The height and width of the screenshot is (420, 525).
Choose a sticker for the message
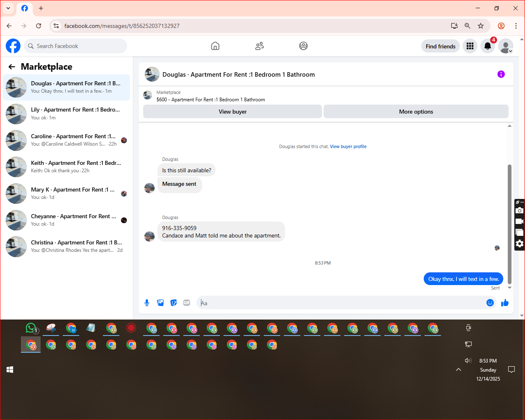[173, 303]
